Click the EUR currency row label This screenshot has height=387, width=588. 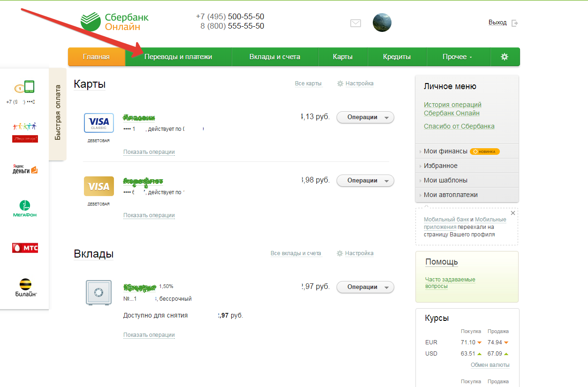[x=431, y=342]
